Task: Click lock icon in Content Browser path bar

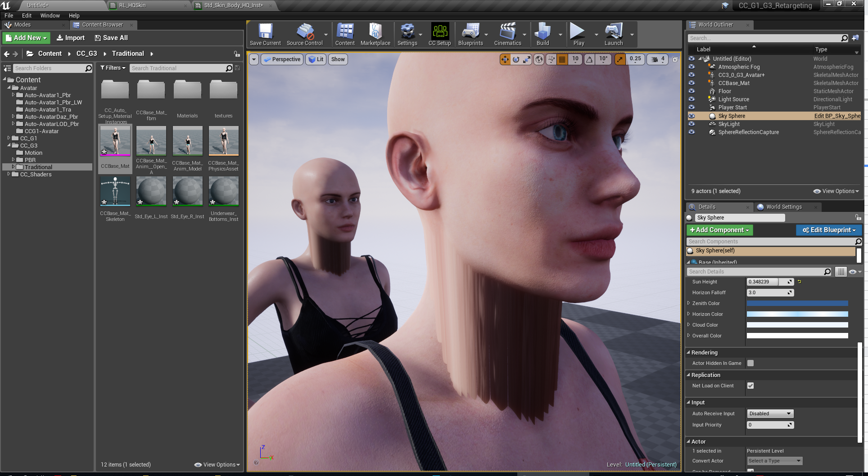Action: 237,54
